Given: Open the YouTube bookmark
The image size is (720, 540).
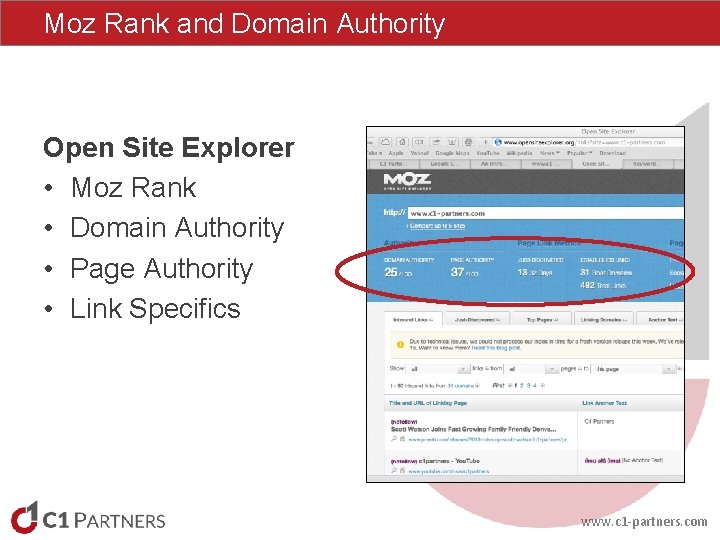Looking at the screenshot, I should coord(488,153).
